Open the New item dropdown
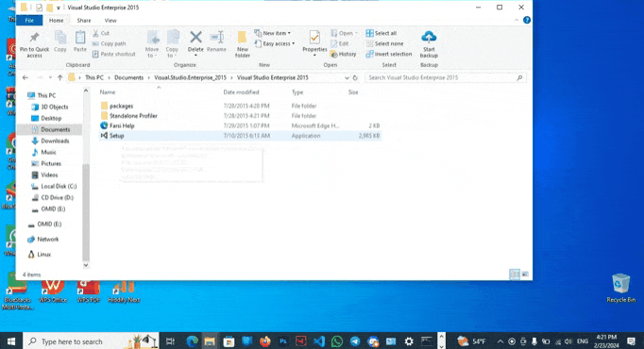This screenshot has width=644, height=349. click(272, 33)
